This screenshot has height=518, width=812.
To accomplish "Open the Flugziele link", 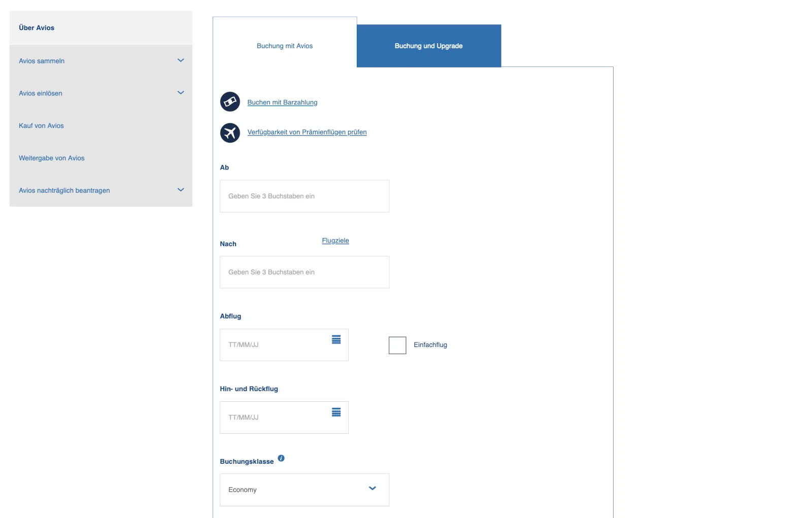I will click(x=335, y=240).
